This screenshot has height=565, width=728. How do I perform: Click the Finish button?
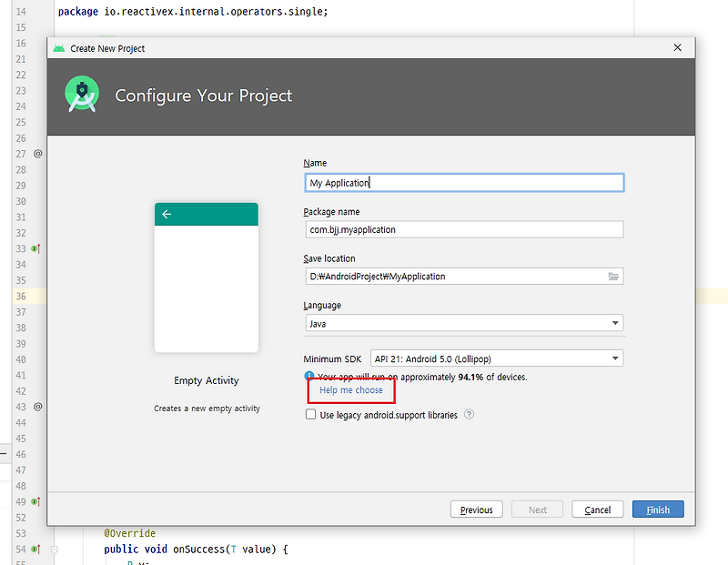point(657,510)
